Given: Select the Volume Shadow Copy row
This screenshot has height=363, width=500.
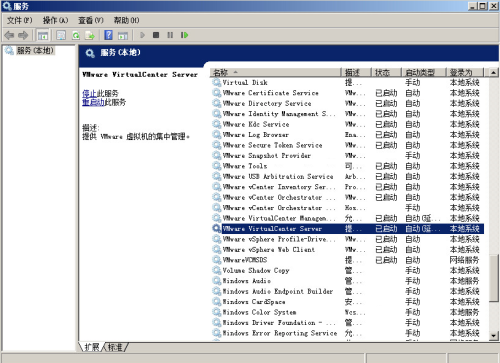Looking at the screenshot, I should coord(348,271).
